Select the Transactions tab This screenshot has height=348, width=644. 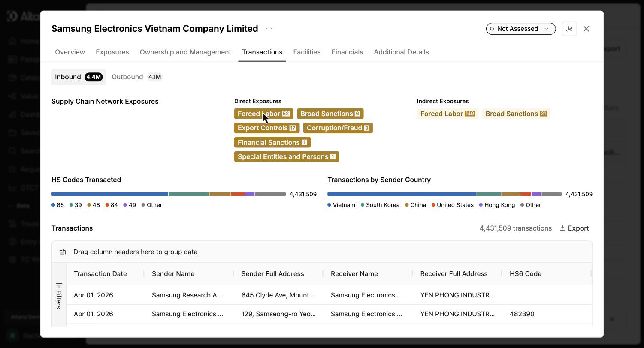(262, 52)
